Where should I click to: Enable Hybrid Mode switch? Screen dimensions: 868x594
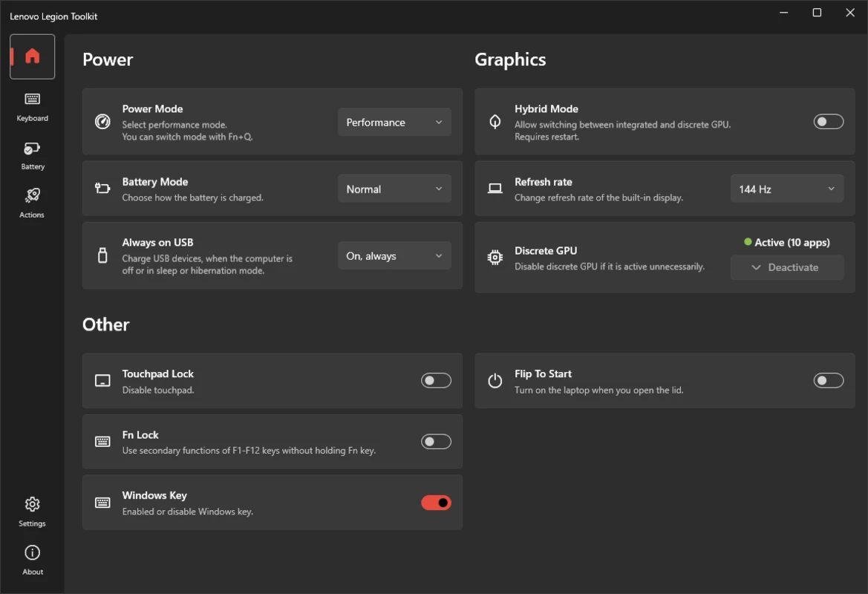pyautogui.click(x=828, y=121)
